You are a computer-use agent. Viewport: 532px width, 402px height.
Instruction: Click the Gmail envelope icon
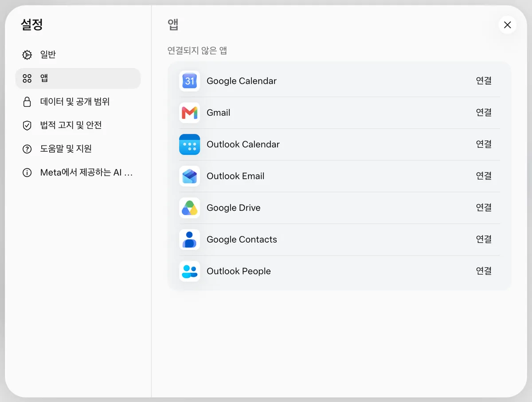coord(190,113)
